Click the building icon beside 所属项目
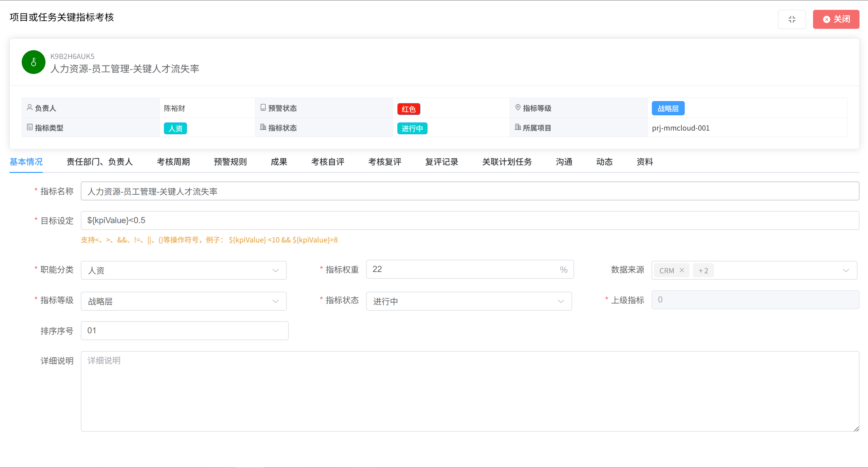This screenshot has height=468, width=868. 518,128
